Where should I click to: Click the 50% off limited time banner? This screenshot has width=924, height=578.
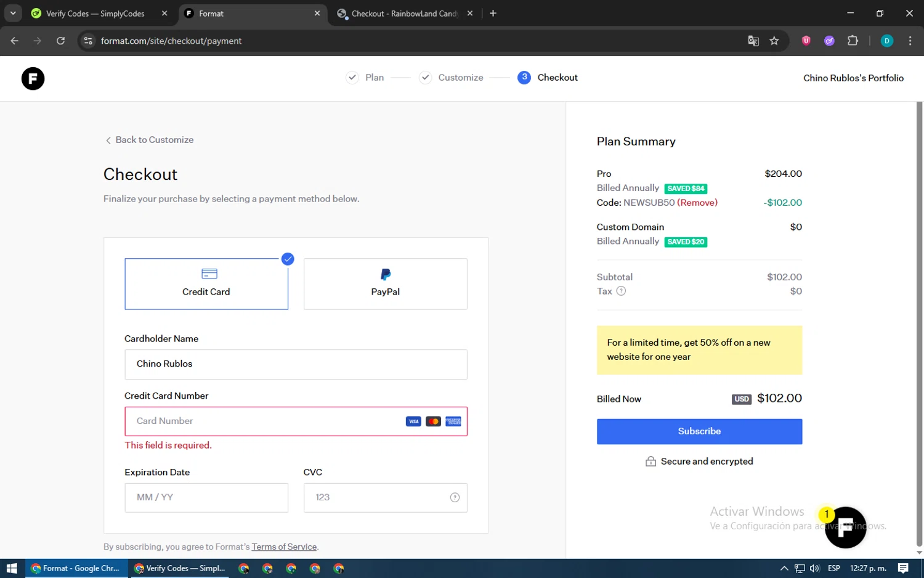click(699, 350)
